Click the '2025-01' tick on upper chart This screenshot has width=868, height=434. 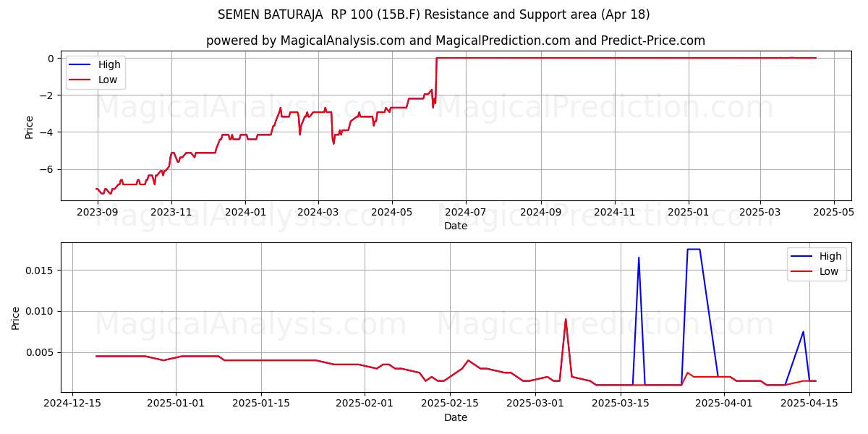[688, 212]
